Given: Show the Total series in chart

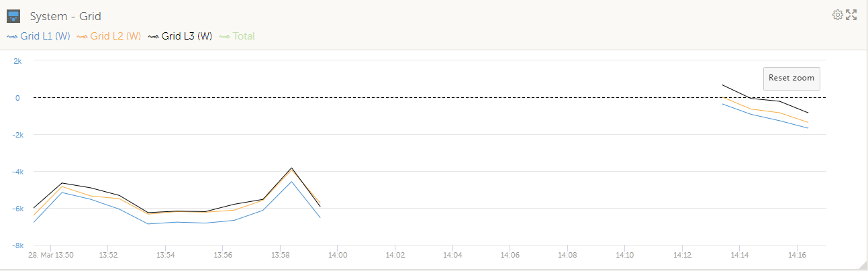Looking at the screenshot, I should (244, 36).
